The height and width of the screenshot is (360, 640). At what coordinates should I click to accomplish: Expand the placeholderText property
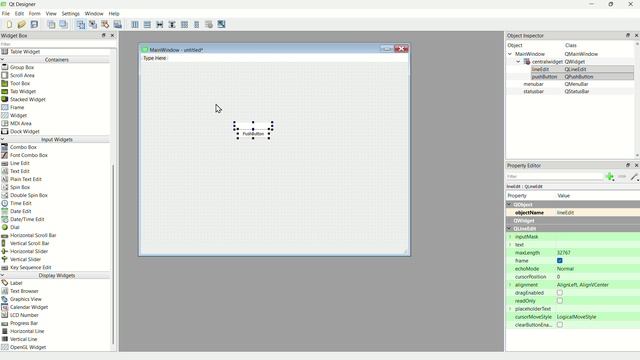click(510, 309)
